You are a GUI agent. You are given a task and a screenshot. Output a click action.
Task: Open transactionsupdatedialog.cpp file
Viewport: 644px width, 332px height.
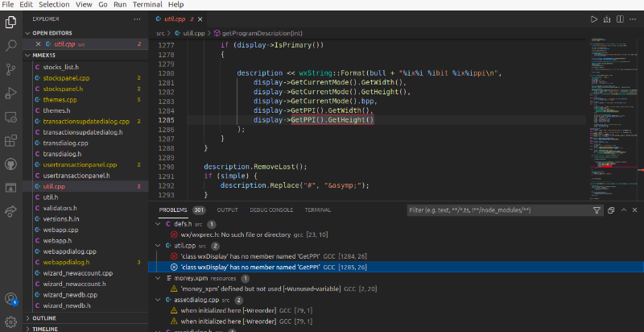click(86, 122)
